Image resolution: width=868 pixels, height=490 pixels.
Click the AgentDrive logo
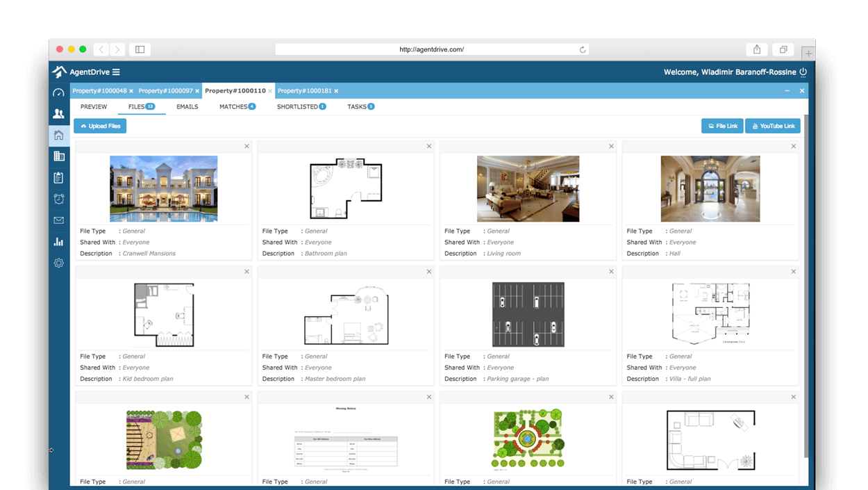point(81,72)
